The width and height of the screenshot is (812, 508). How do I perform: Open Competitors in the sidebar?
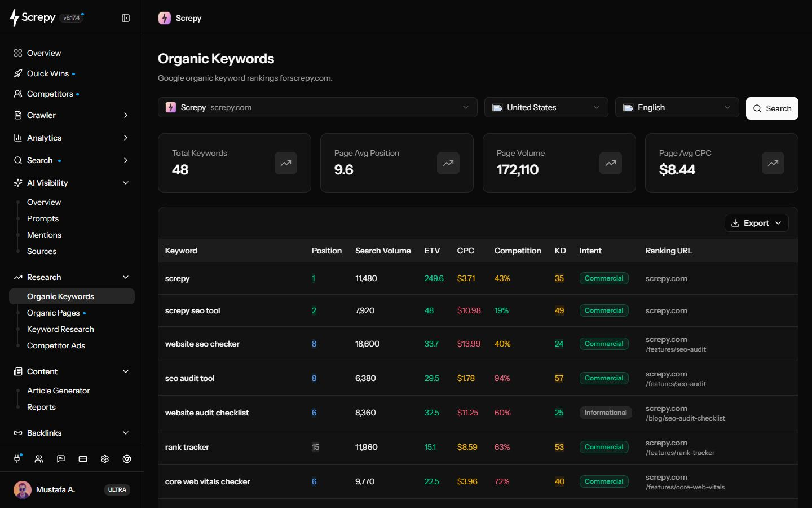tap(72, 94)
